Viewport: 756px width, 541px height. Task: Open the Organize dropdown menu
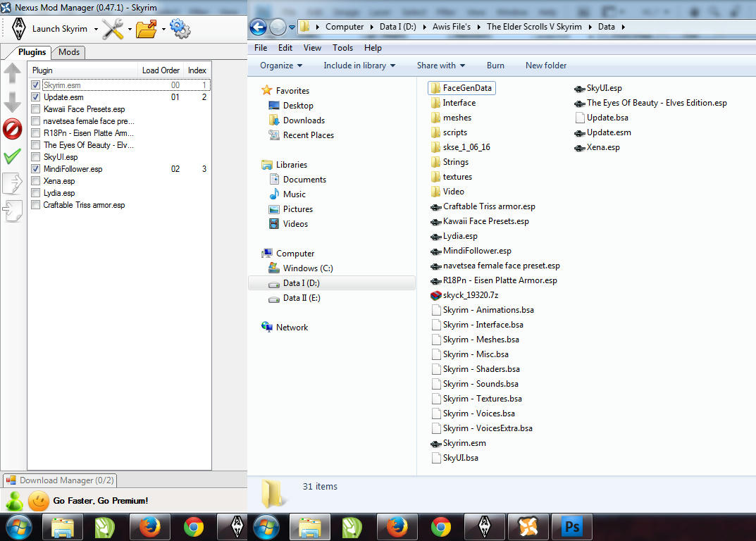[280, 66]
